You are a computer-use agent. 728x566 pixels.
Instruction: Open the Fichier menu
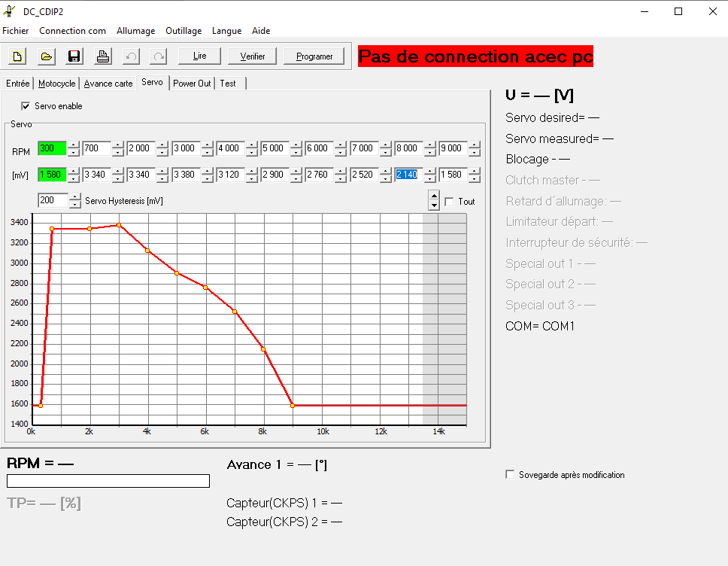(x=15, y=31)
